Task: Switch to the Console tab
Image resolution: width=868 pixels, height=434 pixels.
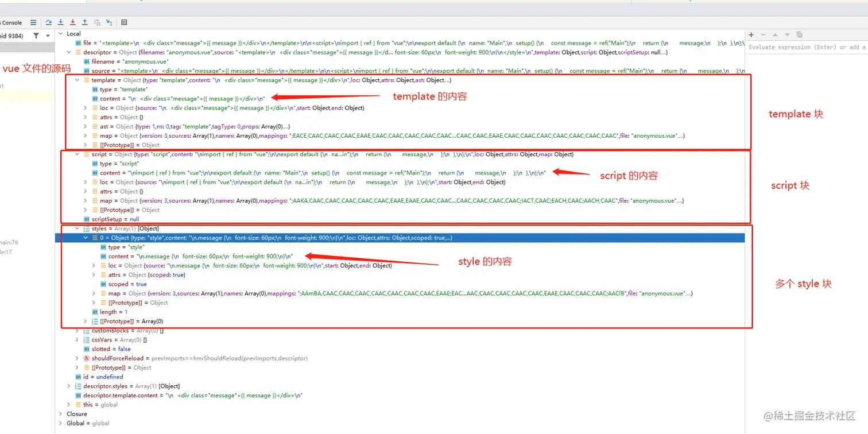Action: coord(11,22)
